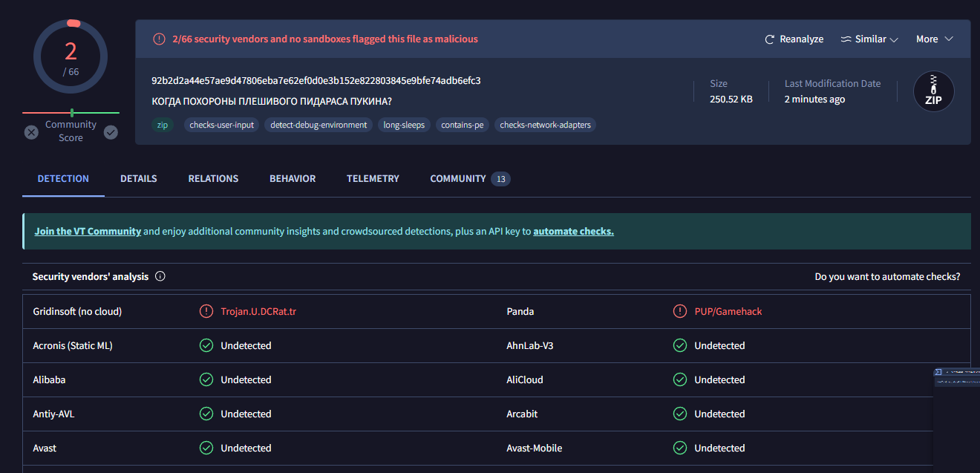Vote negative with the community X button
This screenshot has width=980, height=473.
coord(31,132)
